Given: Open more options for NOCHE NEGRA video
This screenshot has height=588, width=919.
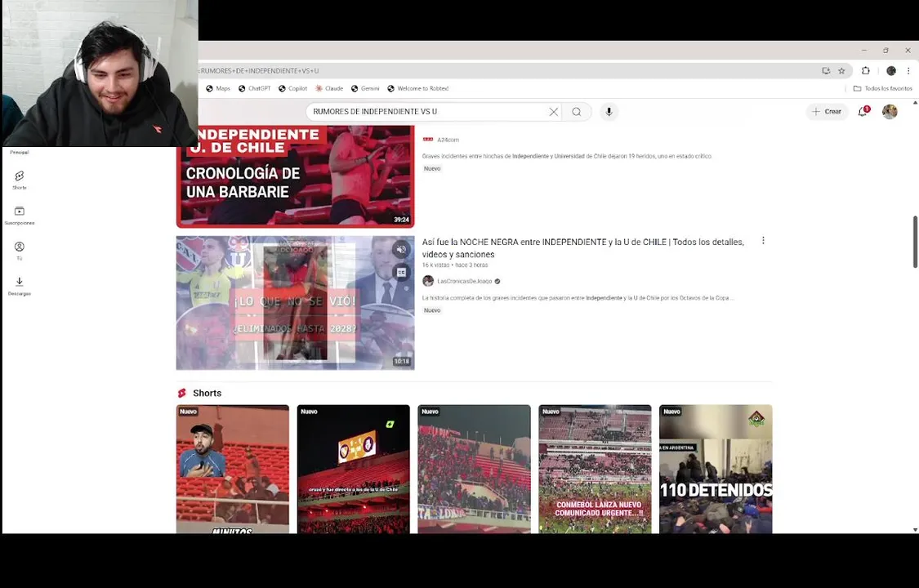Looking at the screenshot, I should point(763,240).
